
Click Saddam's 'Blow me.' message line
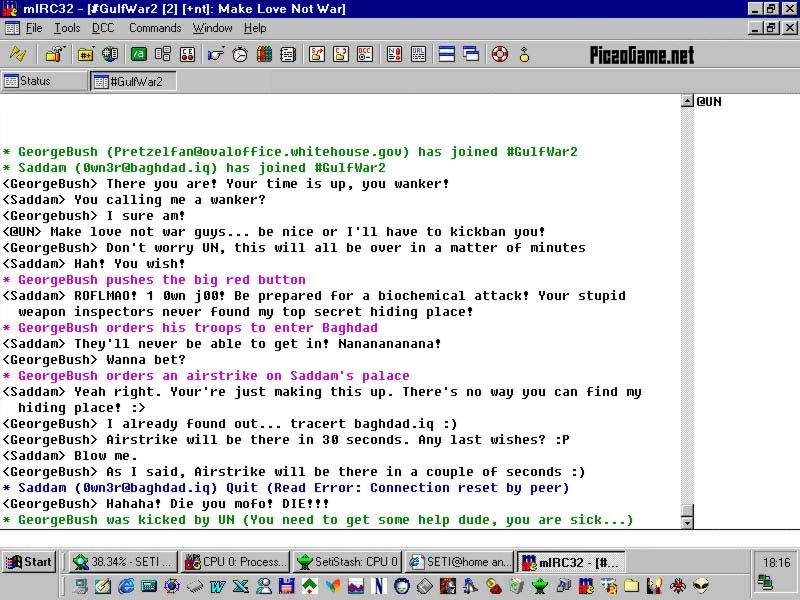pyautogui.click(x=70, y=456)
